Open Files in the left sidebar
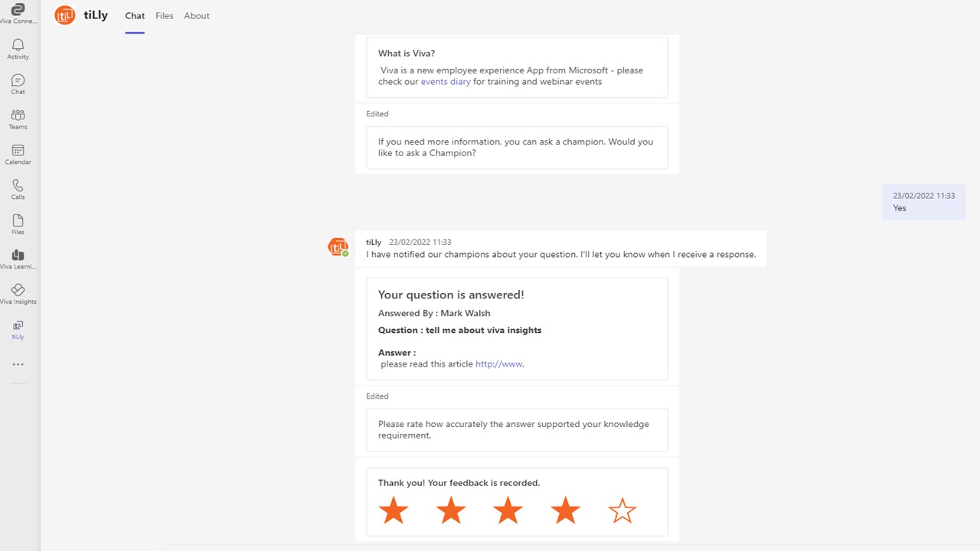The image size is (980, 551). [18, 224]
